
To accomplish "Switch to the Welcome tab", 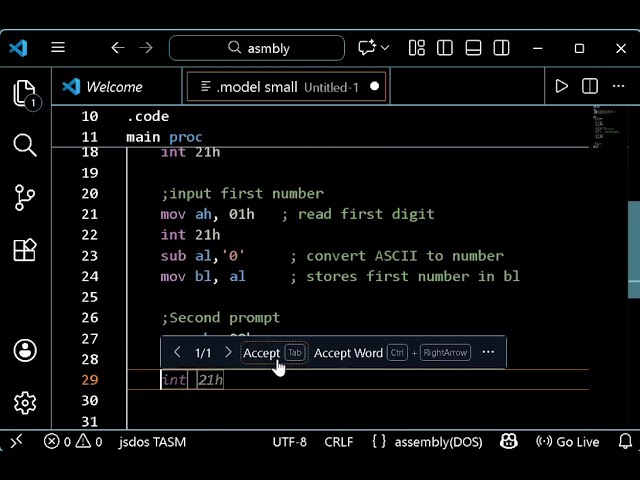I will pos(117,87).
